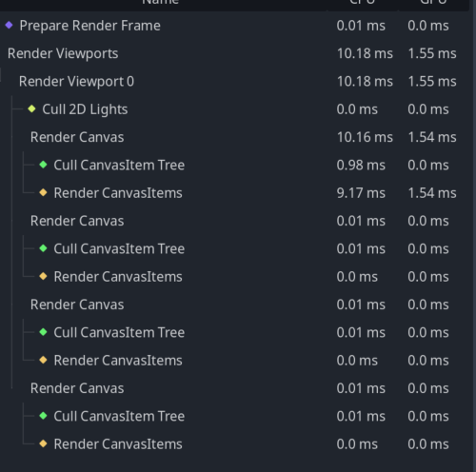
Task: Click the orange diamond in the 9.17 ms row
Action: [43, 192]
